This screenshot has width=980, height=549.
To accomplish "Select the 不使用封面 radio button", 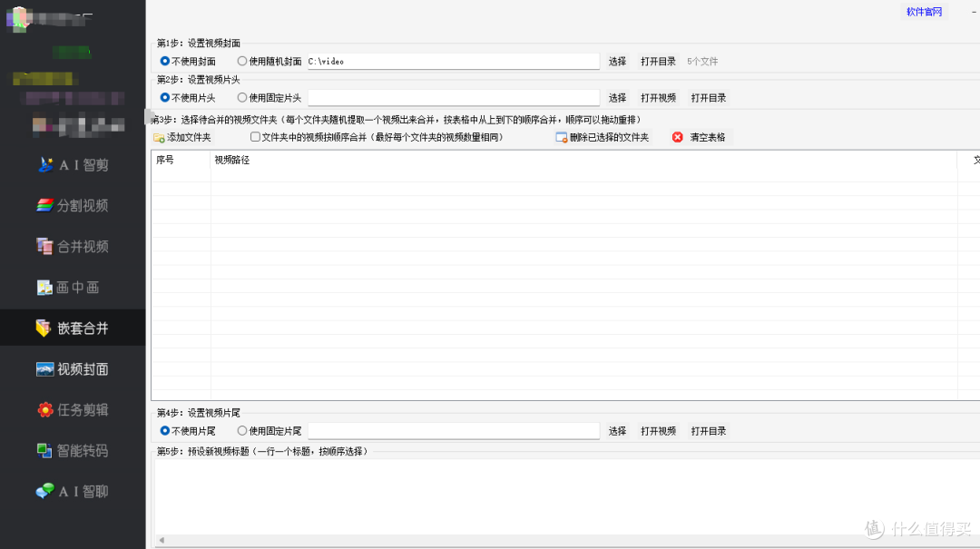I will click(x=165, y=62).
